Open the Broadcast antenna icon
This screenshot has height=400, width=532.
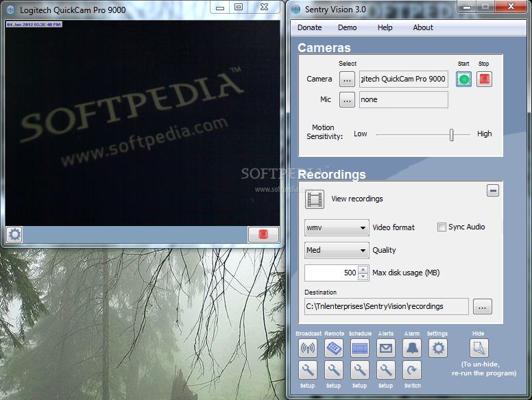point(308,348)
